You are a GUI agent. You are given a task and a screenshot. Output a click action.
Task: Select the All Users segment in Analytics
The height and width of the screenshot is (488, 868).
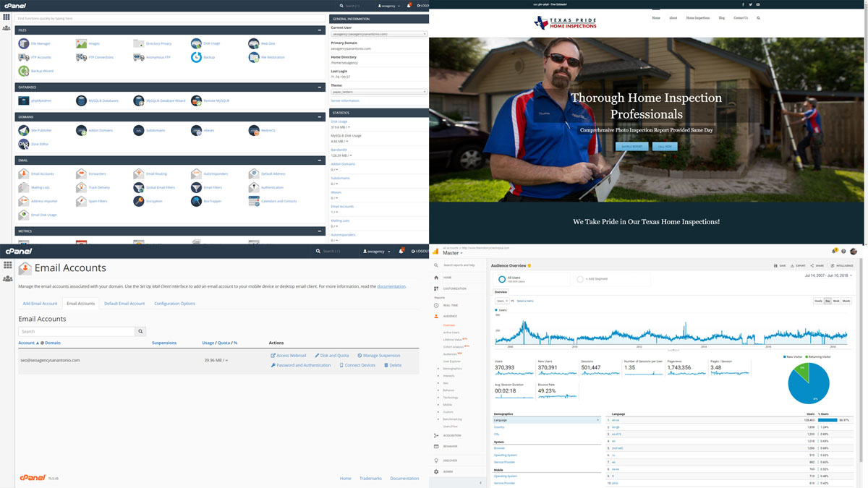pos(532,279)
